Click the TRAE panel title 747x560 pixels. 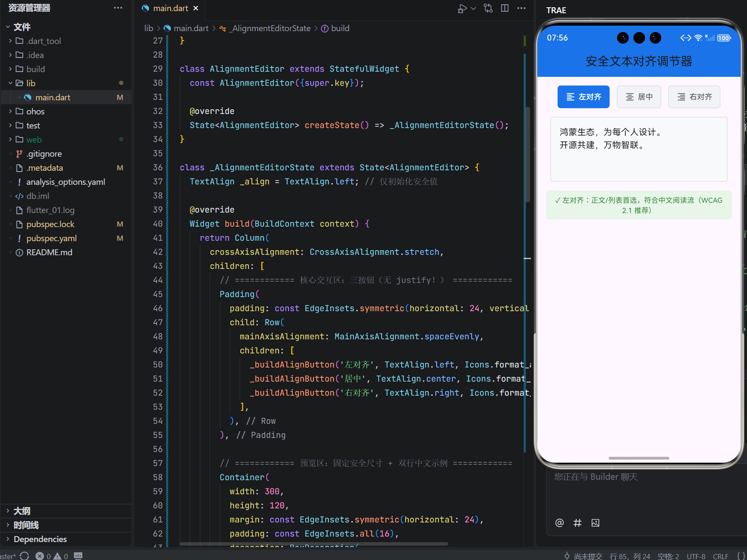[556, 10]
